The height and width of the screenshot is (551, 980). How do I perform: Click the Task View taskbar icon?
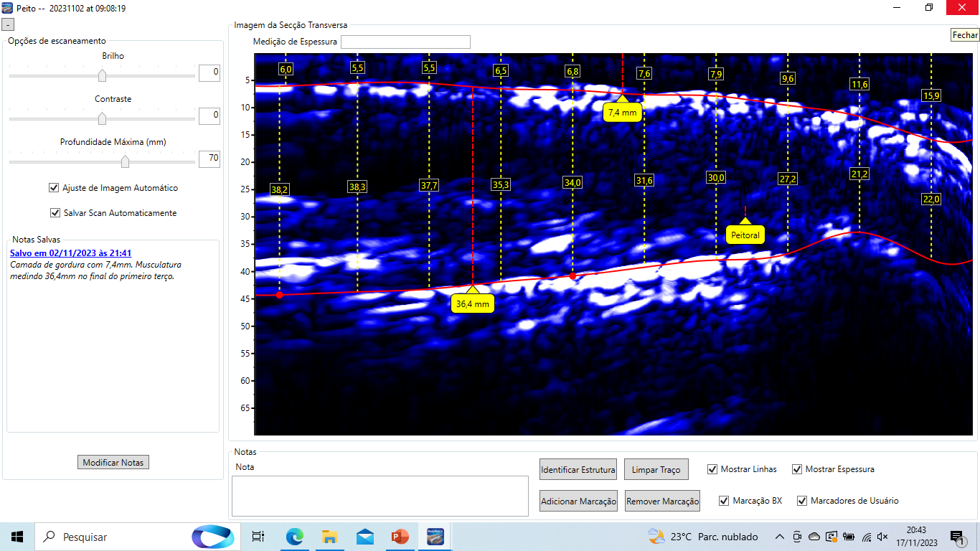point(258,537)
